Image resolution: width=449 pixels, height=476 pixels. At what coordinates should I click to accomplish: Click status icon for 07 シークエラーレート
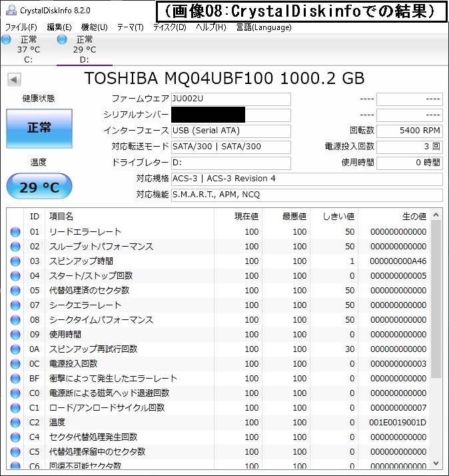(x=15, y=305)
